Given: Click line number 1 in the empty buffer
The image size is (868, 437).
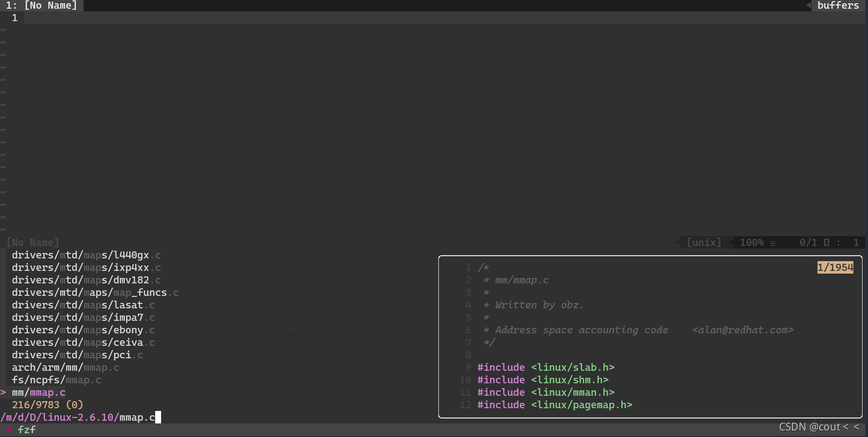Looking at the screenshot, I should 15,18.
